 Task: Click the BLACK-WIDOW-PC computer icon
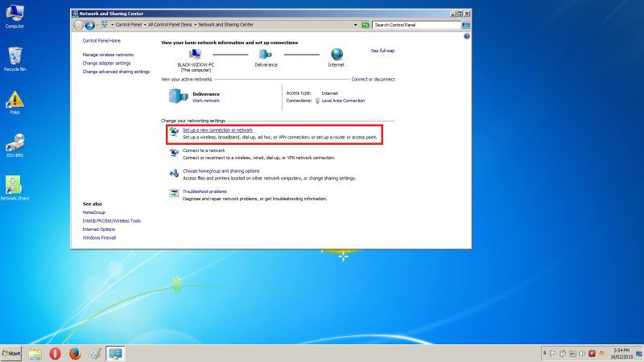tap(196, 54)
